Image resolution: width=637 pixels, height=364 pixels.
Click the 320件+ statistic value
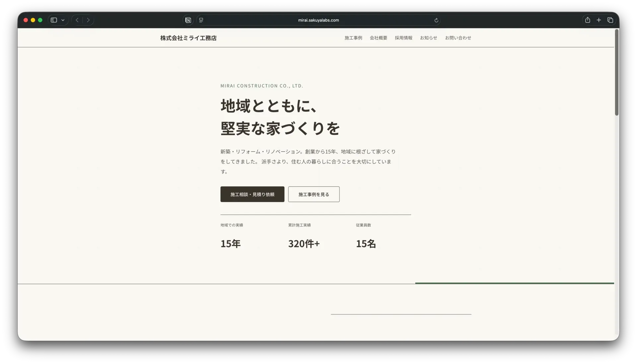point(304,244)
